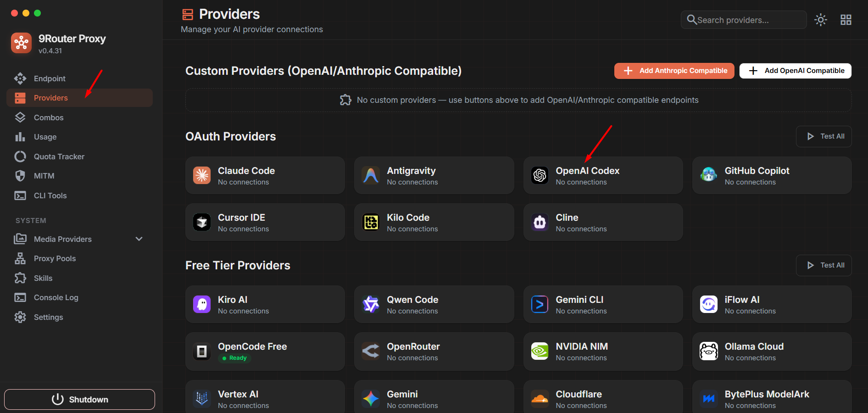Click the OpenRouter logo icon
Viewport: 868px width, 413px height.
(x=371, y=352)
